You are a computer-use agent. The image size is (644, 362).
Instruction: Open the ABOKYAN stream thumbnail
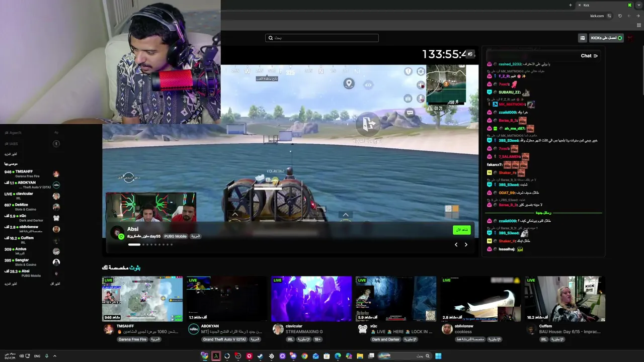tap(227, 299)
